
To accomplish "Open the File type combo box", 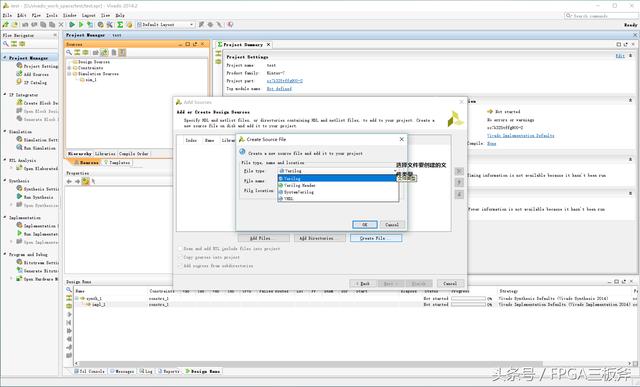I will (x=338, y=171).
